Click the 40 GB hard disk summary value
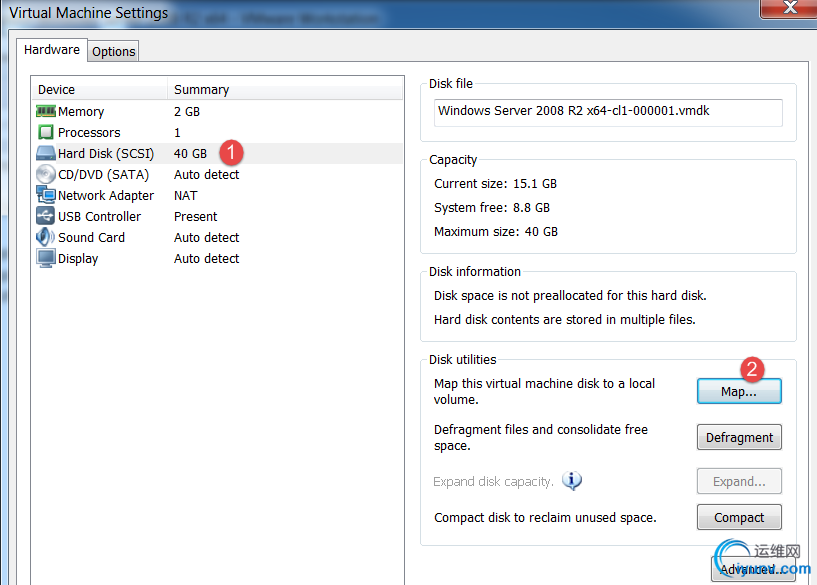 191,153
